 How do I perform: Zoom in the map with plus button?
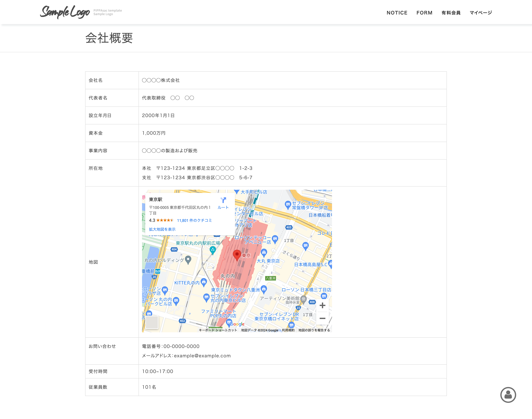point(323,305)
